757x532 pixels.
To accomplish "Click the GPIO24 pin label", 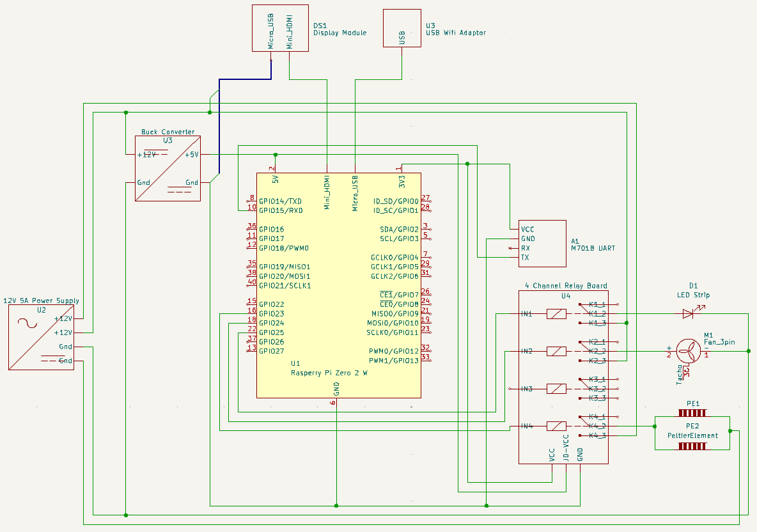I will point(271,323).
